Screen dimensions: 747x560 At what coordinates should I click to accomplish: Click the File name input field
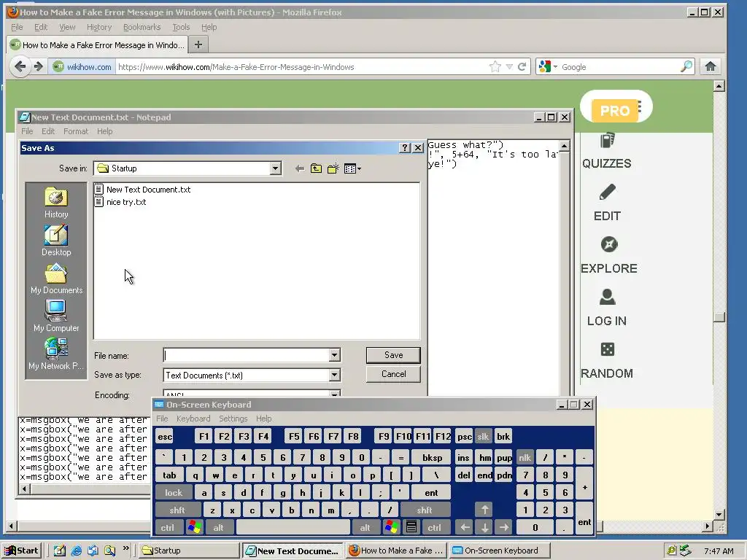[247, 355]
